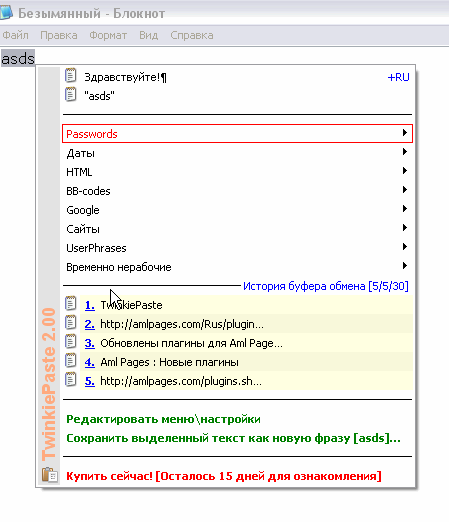Choose the Passwords menu entry
449x522 pixels.
coord(237,134)
